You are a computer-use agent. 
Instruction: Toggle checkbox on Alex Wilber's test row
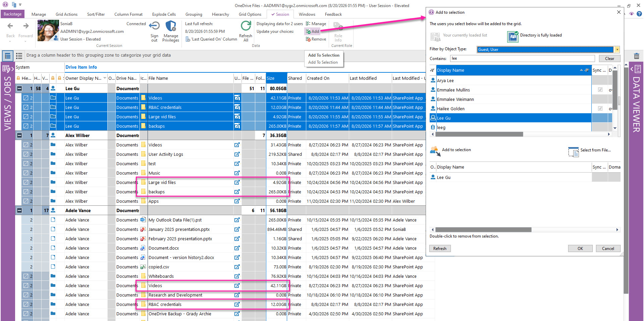coord(26,164)
